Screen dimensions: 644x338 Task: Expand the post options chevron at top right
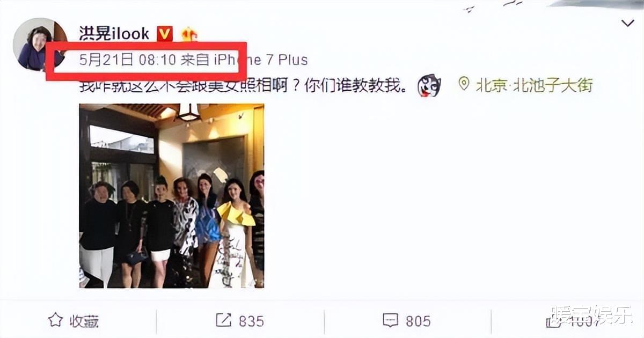pos(627,23)
